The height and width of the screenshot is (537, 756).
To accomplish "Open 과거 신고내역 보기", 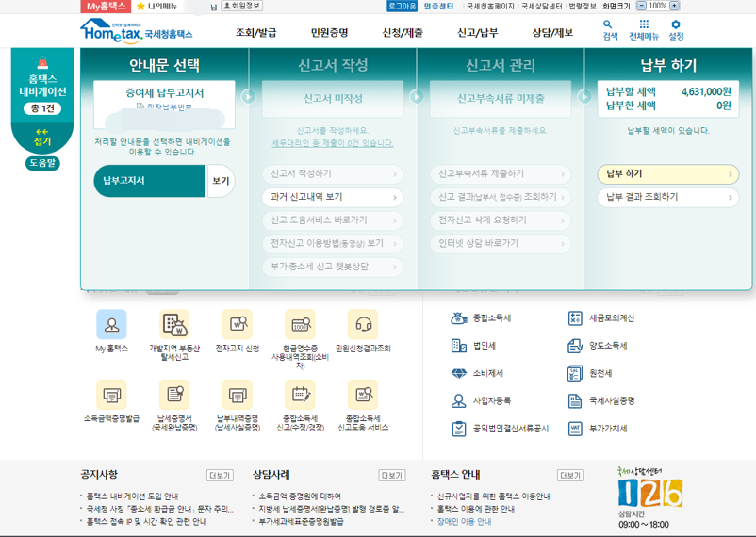I will pos(333,197).
